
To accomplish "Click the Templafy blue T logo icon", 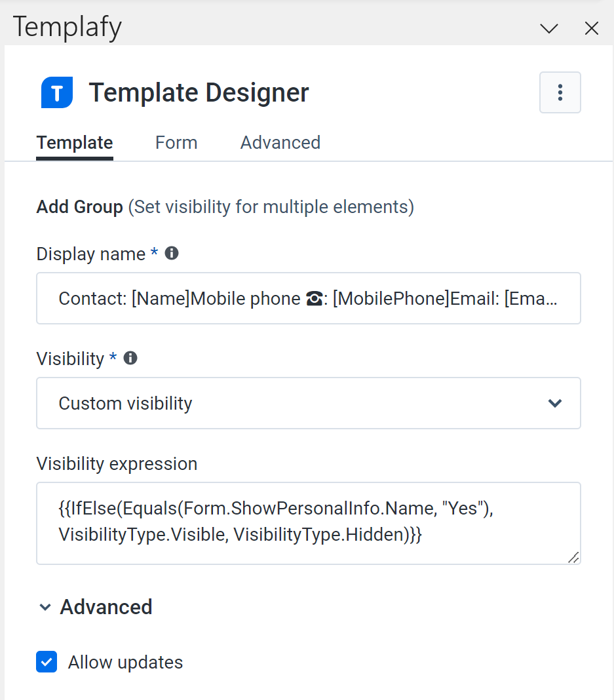I will tap(57, 92).
